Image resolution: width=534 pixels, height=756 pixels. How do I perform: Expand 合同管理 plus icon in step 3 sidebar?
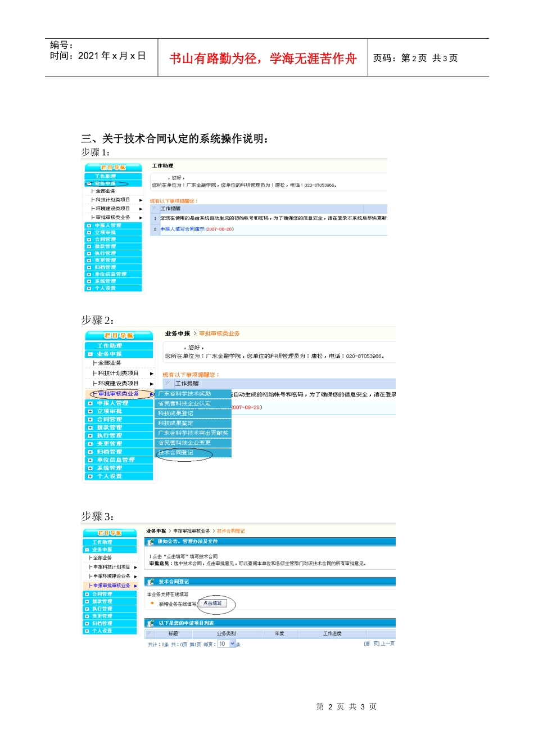tap(87, 594)
